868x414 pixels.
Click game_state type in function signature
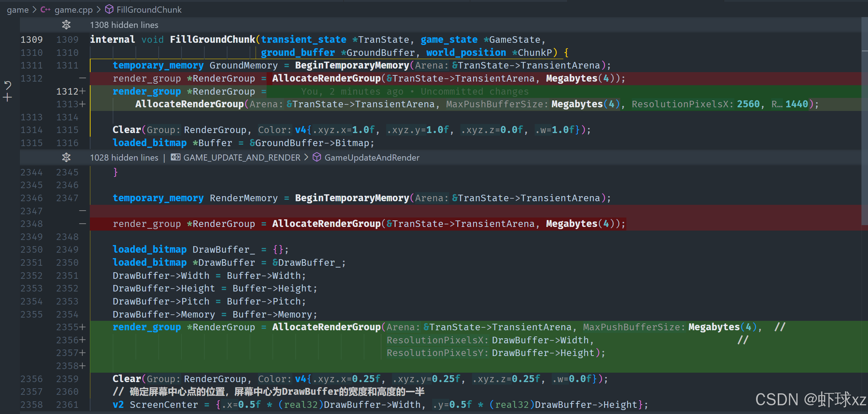(x=449, y=39)
